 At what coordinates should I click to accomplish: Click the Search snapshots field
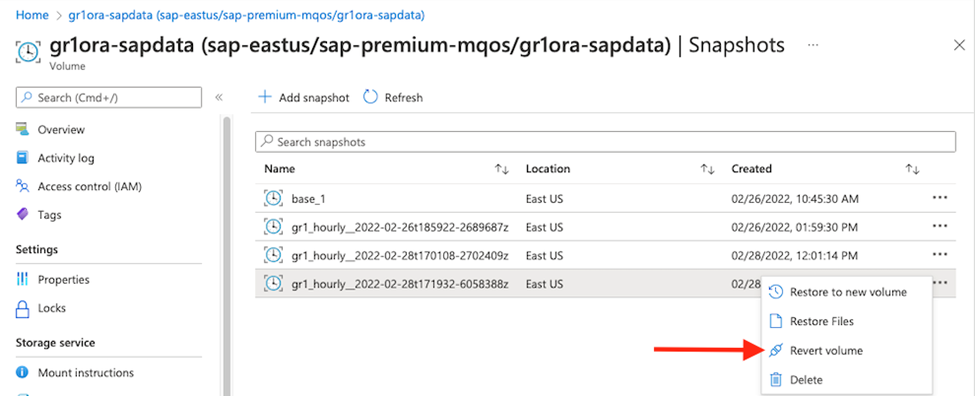tap(605, 142)
